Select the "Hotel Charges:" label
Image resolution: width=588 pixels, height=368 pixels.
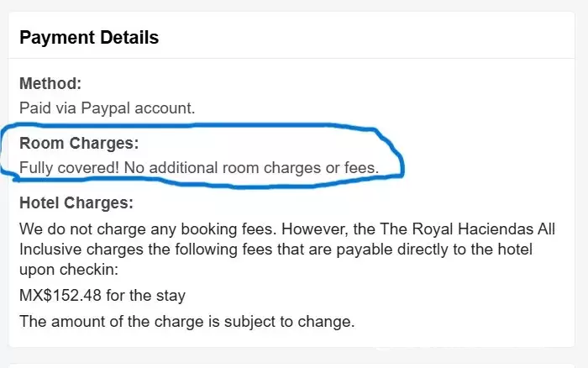tap(76, 202)
